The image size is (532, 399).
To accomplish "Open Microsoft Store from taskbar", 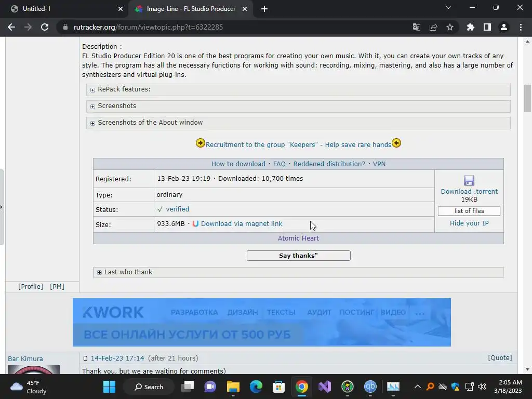I will click(x=278, y=387).
